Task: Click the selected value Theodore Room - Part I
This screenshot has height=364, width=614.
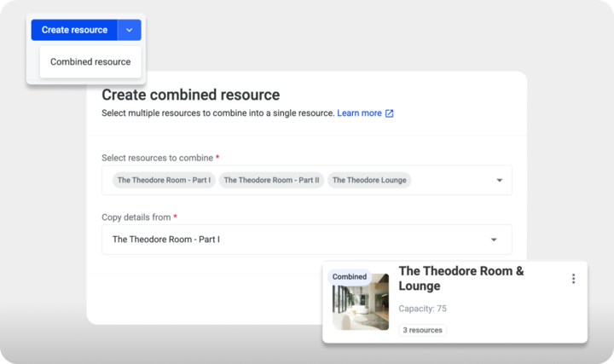Action: click(166, 240)
